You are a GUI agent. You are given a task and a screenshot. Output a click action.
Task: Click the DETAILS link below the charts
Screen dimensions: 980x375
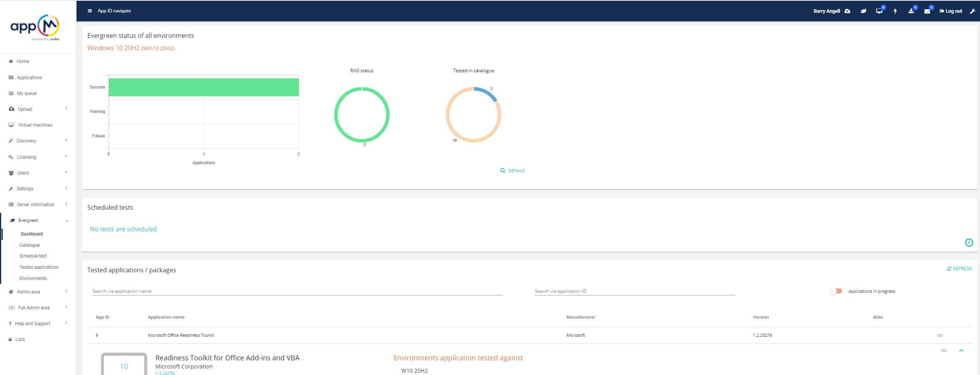513,170
